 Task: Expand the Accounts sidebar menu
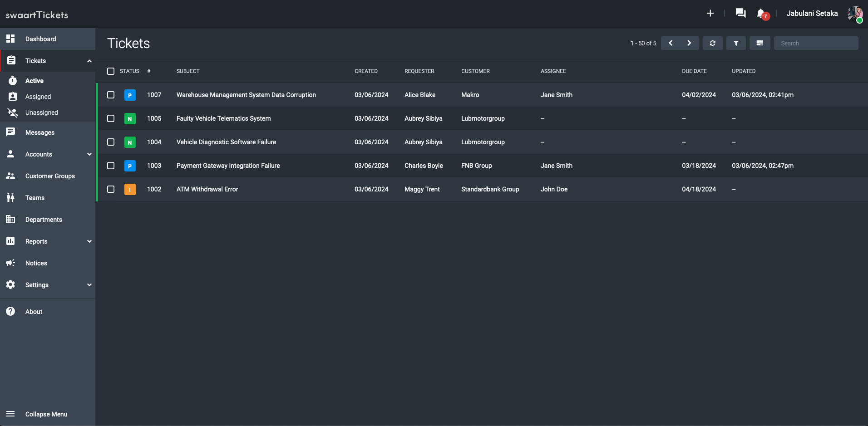coord(89,154)
